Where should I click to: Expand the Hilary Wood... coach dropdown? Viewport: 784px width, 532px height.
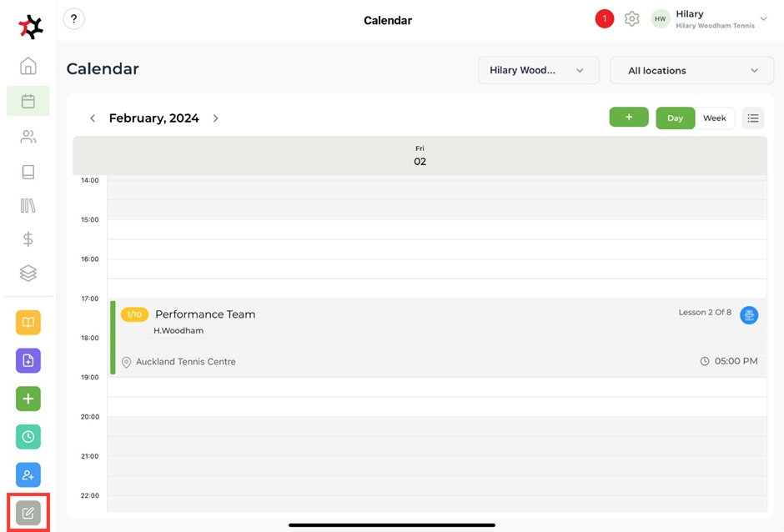point(538,71)
